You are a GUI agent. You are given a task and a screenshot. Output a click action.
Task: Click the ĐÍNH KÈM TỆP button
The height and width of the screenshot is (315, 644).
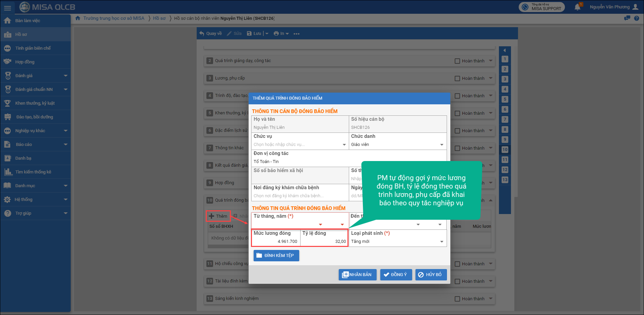pyautogui.click(x=276, y=256)
